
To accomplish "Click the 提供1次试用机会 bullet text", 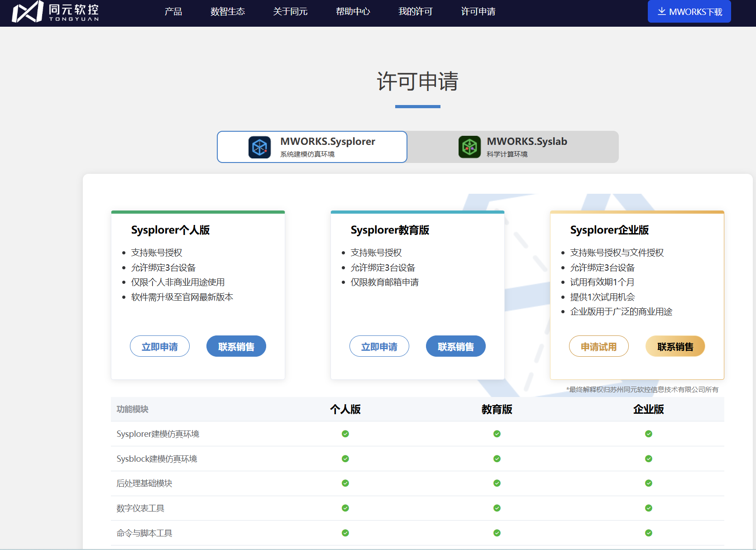I will point(603,297).
